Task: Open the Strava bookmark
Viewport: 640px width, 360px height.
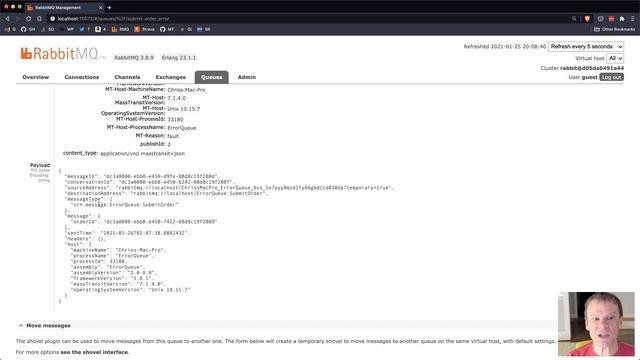Action: click(x=144, y=29)
